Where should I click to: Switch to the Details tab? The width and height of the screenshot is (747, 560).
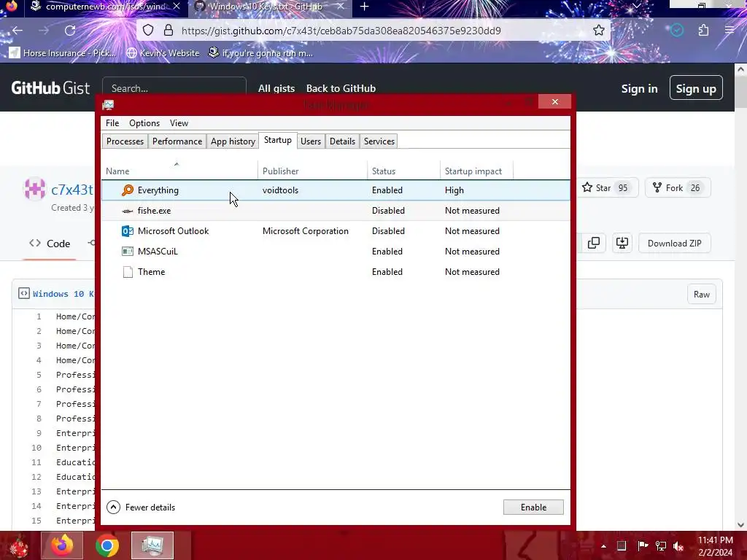tap(343, 141)
